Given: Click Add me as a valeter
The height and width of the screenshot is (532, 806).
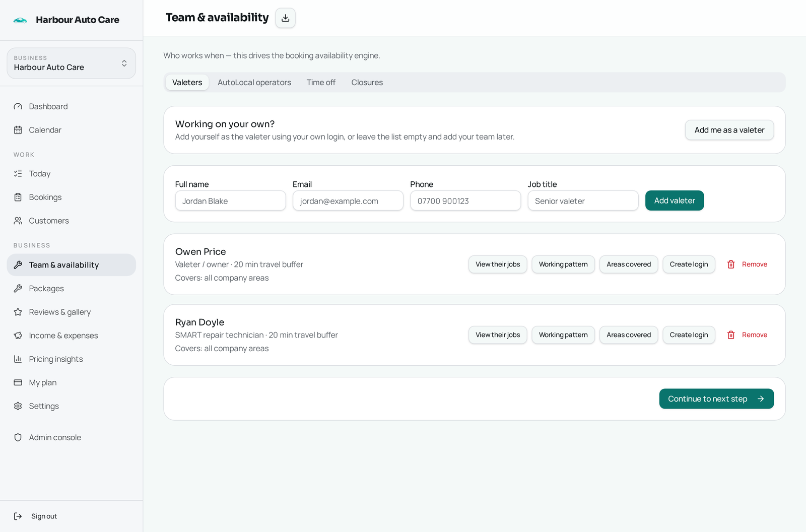Looking at the screenshot, I should (x=729, y=130).
